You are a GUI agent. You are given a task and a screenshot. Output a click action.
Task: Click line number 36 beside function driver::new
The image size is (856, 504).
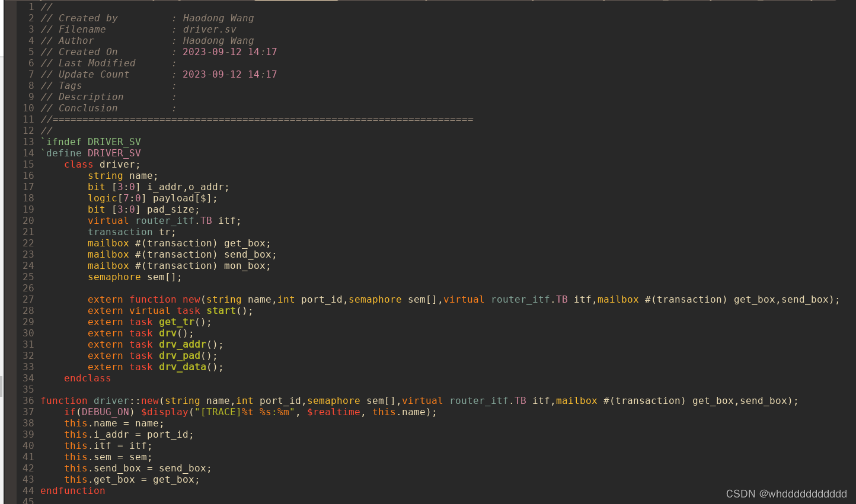tap(28, 400)
